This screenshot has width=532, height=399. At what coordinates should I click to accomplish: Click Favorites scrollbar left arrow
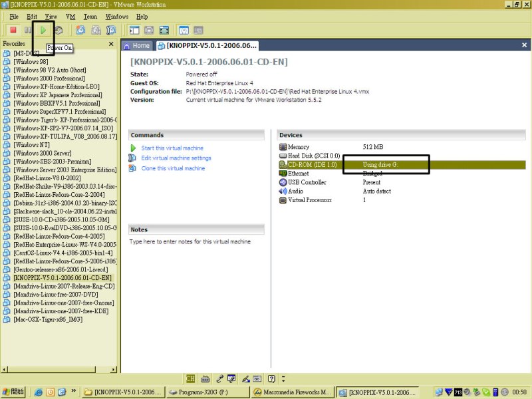(4, 369)
